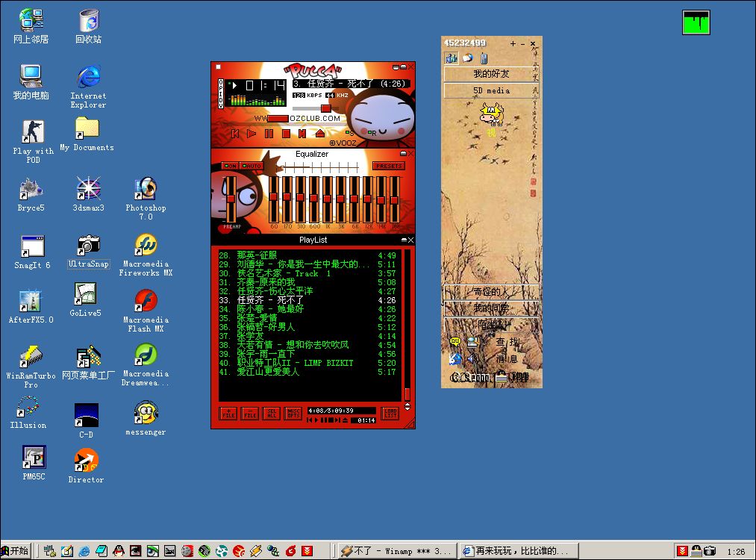
Task: Stop playback in Winamp main window
Action: tap(286, 134)
